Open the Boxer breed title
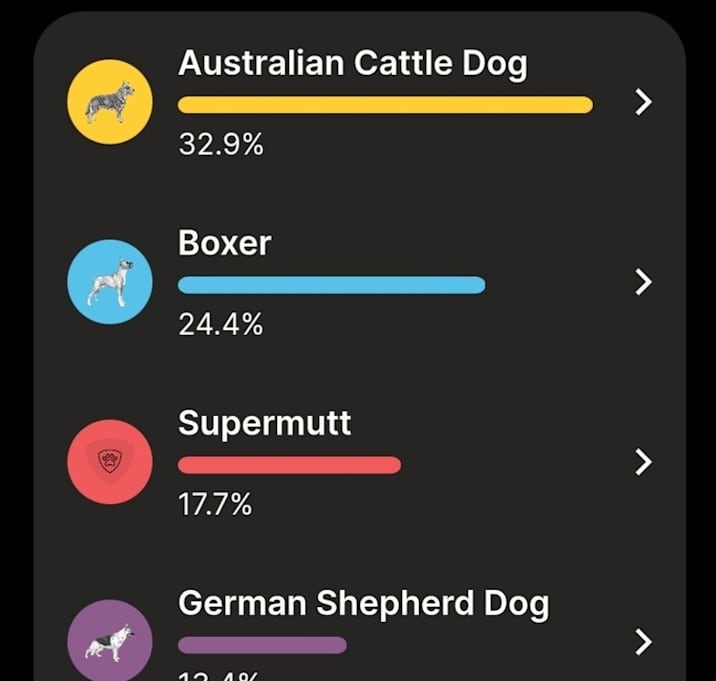This screenshot has height=681, width=716. 225,243
